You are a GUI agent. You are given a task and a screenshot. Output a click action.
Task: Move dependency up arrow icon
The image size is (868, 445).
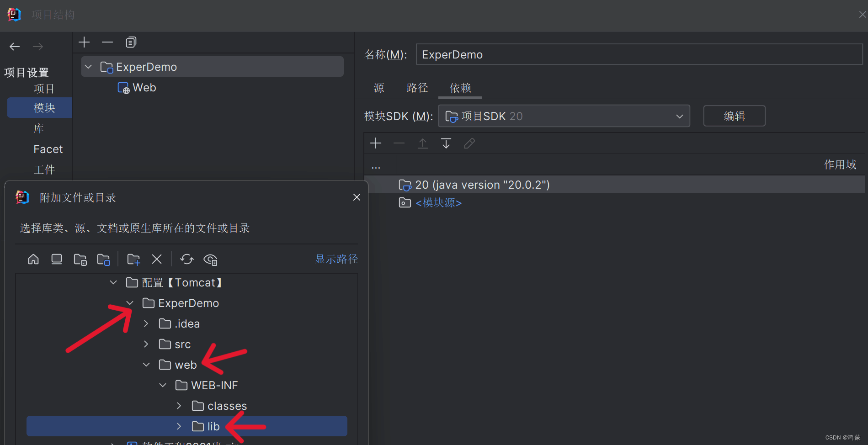(423, 143)
